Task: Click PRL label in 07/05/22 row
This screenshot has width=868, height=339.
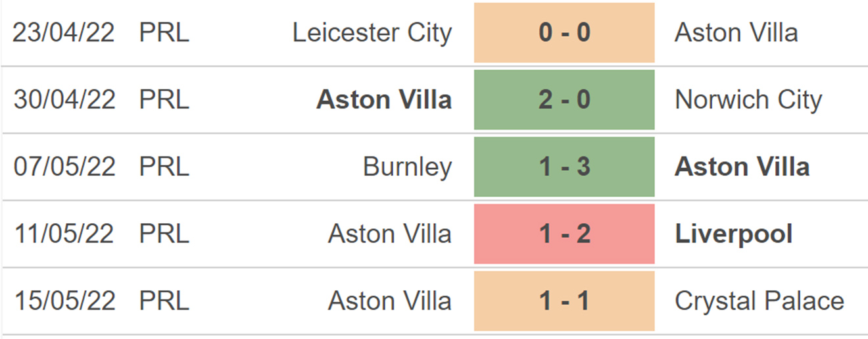Action: [164, 167]
